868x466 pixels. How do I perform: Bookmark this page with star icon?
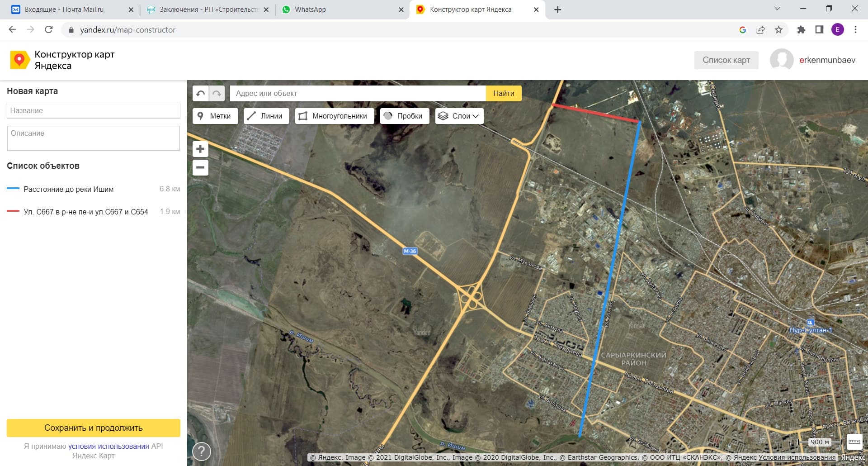778,30
